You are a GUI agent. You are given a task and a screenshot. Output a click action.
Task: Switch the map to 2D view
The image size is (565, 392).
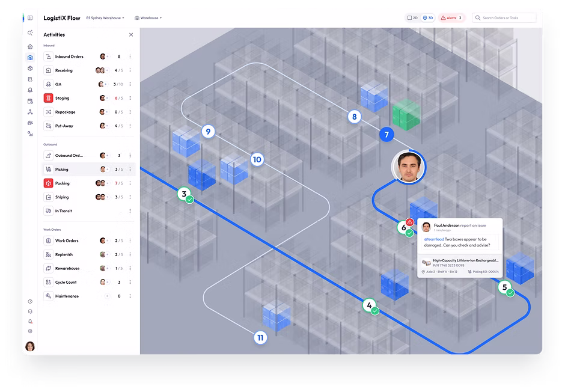click(412, 17)
